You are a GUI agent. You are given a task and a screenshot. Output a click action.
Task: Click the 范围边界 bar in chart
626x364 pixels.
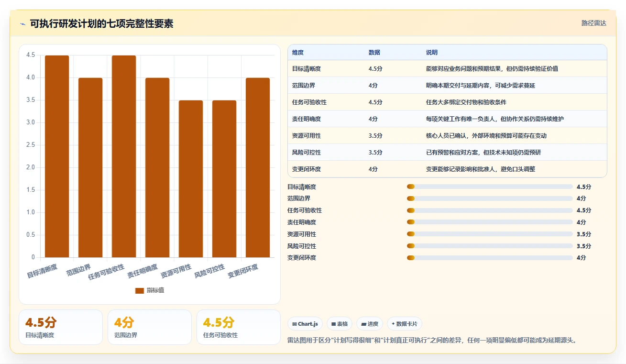(x=90, y=167)
